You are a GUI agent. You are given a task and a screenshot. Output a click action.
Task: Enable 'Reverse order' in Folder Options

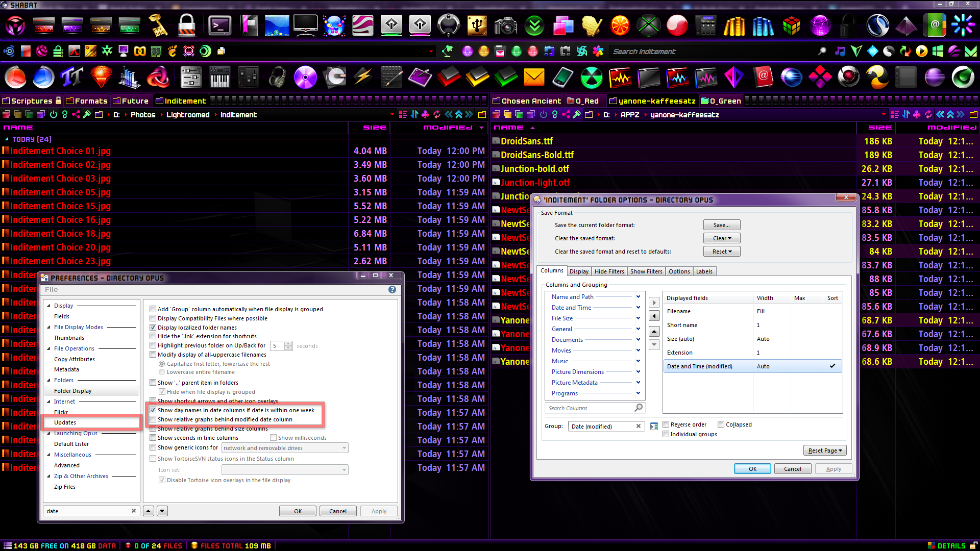tap(666, 424)
